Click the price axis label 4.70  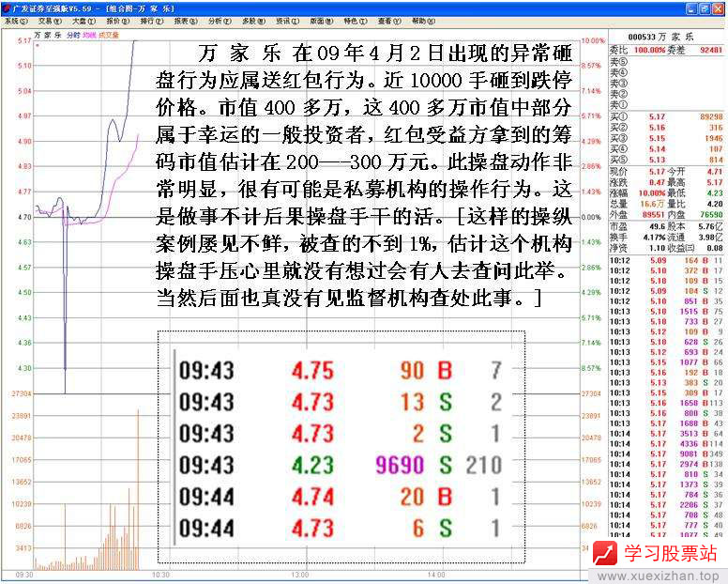tap(24, 217)
